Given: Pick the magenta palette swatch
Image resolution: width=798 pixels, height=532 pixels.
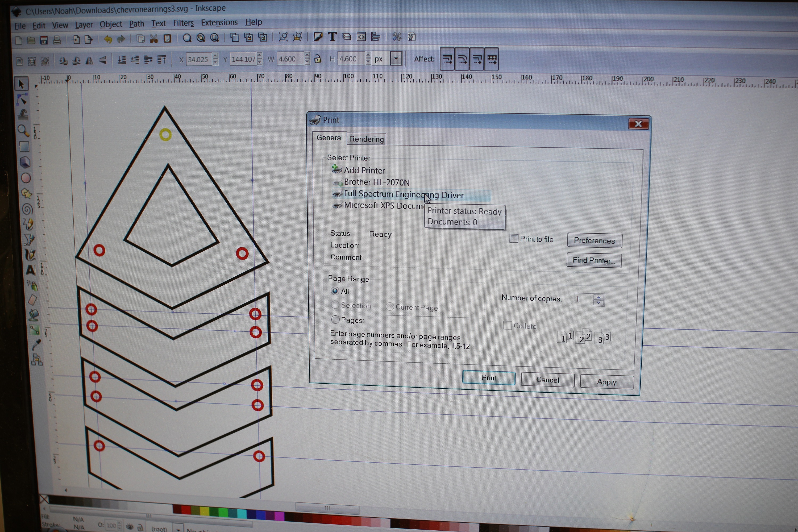Looking at the screenshot, I should pyautogui.click(x=279, y=516).
